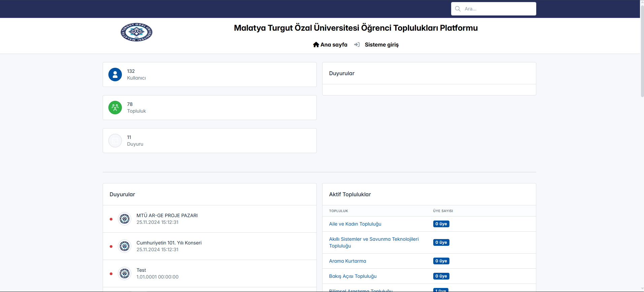This screenshot has width=644, height=292.
Task: Go to Sisteme giriş page
Action: coord(381,45)
